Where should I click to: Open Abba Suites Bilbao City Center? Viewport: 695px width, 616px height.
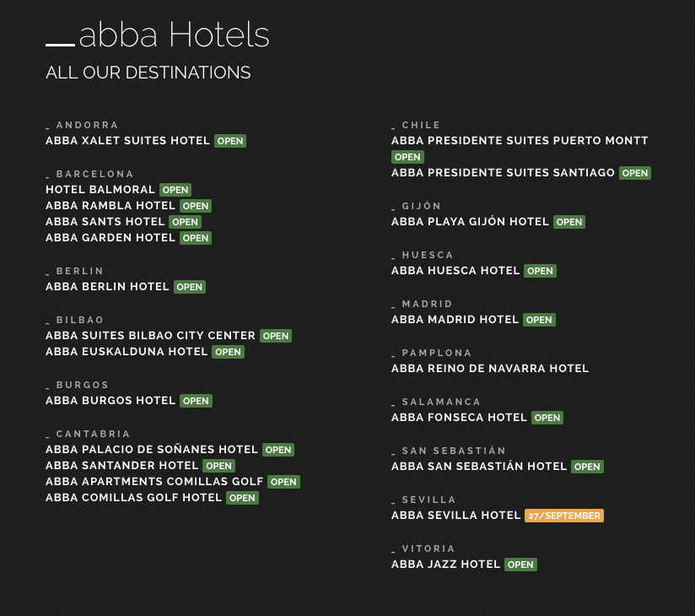tap(150, 336)
